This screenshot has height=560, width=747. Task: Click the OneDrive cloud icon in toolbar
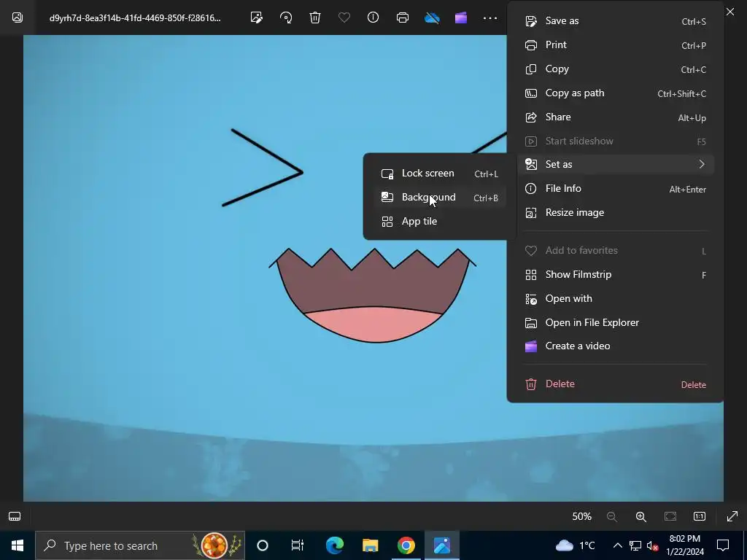tap(432, 18)
